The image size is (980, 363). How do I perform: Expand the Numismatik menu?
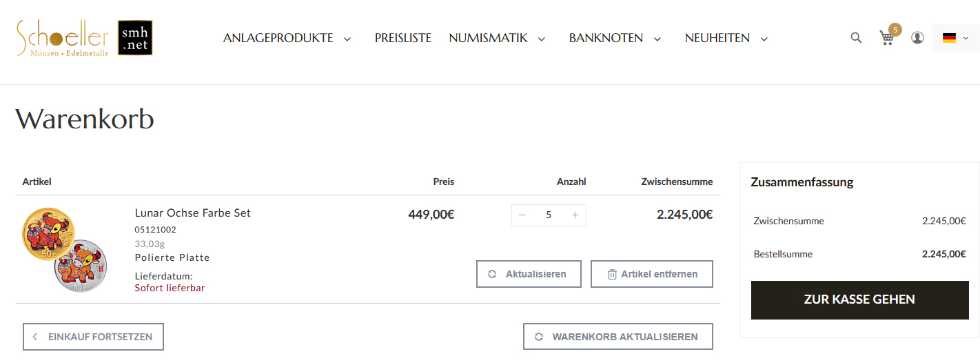click(x=497, y=39)
